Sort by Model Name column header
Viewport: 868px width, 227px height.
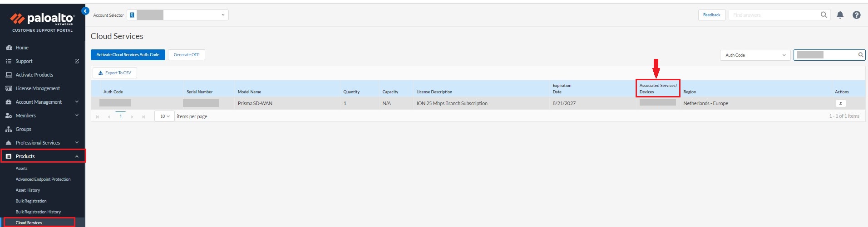tap(249, 92)
